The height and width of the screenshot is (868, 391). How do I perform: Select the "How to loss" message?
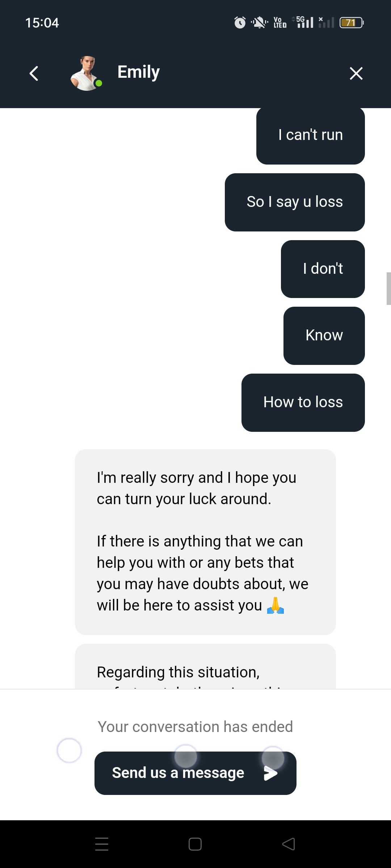tap(303, 403)
